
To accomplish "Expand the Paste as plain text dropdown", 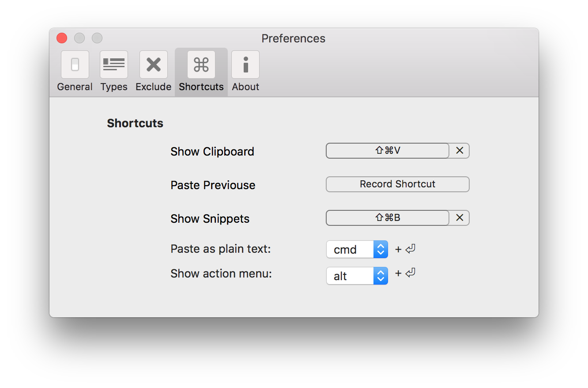I will pos(357,249).
